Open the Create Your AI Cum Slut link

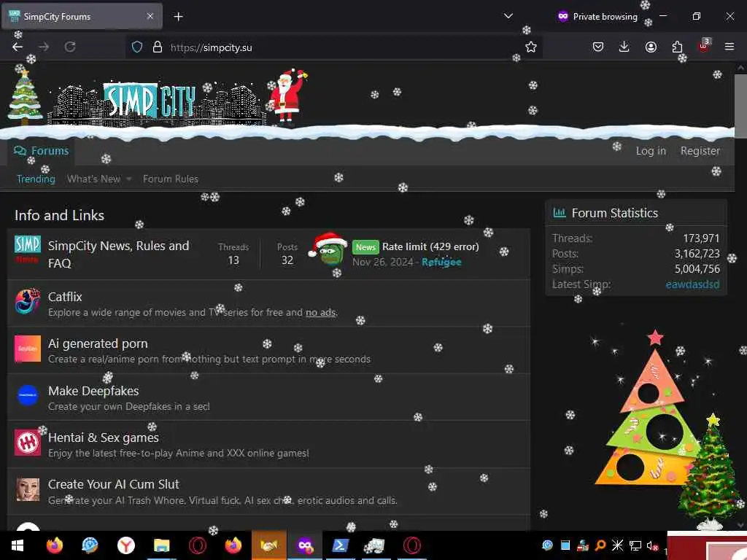coord(113,484)
